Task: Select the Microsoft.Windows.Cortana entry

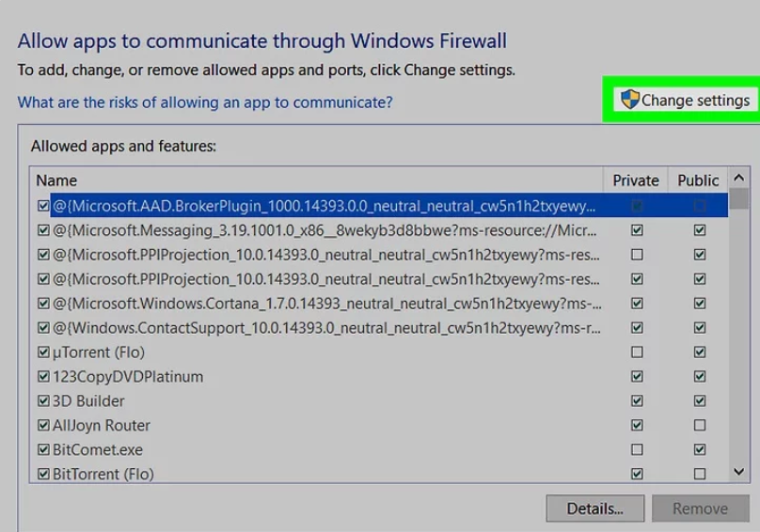Action: 327,304
